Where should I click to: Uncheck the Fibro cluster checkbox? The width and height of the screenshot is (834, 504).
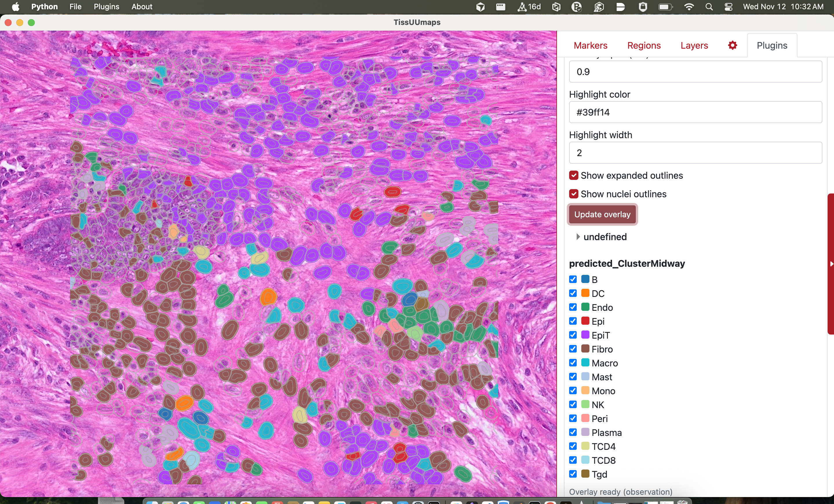click(573, 349)
